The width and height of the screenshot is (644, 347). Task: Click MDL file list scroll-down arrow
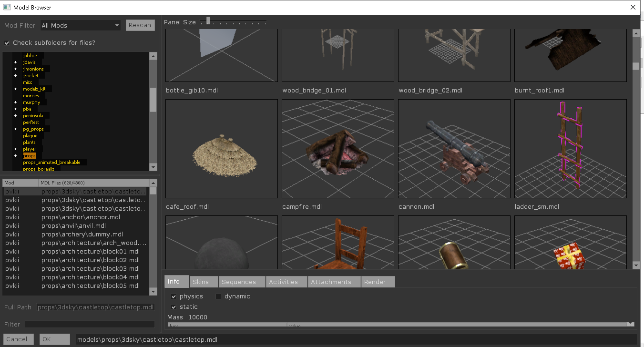click(153, 291)
